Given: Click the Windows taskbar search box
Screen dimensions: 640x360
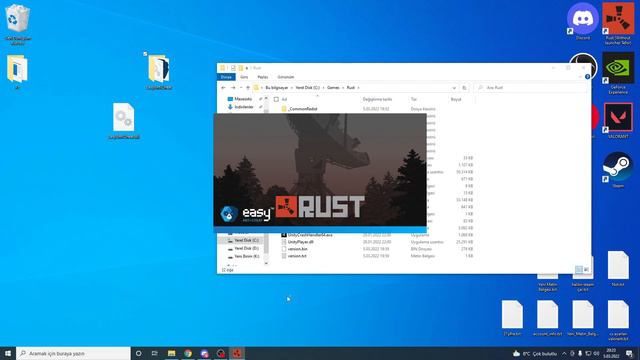Looking at the screenshot, I should click(73, 353).
